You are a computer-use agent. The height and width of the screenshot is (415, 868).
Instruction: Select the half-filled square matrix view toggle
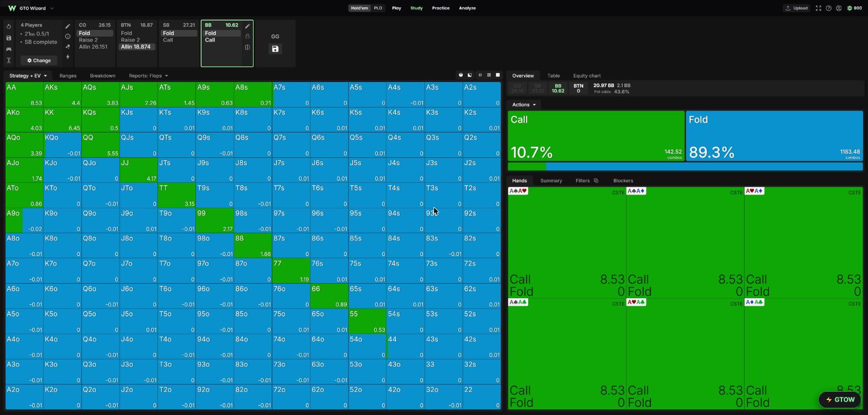pos(470,75)
